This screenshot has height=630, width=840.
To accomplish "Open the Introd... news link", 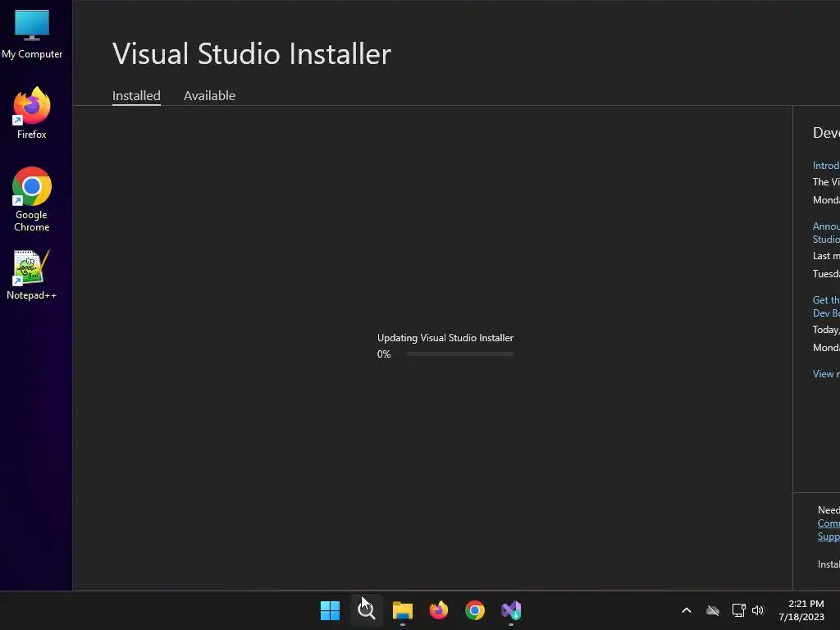I will click(x=826, y=166).
